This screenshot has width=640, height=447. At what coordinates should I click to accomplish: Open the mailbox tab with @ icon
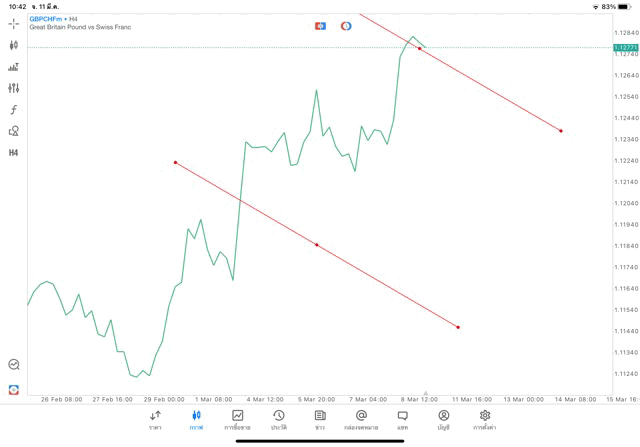361,419
